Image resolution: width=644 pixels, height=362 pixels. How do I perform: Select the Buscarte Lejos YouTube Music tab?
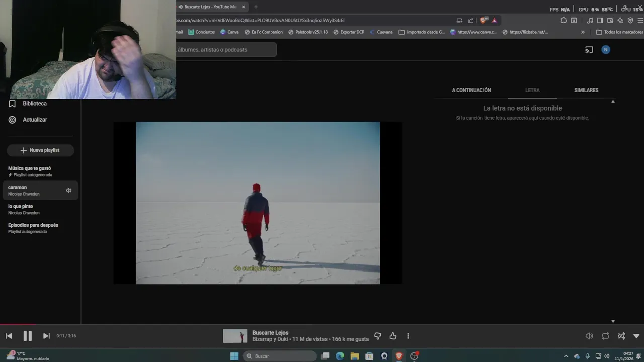click(x=211, y=7)
